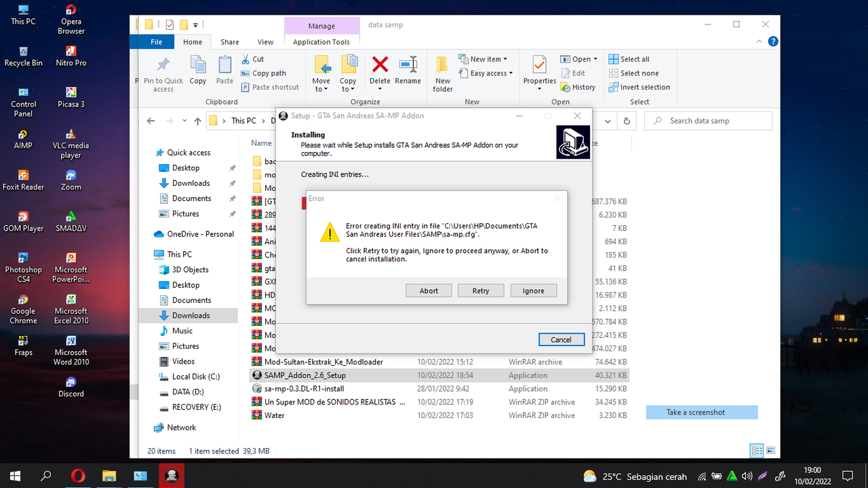The image size is (868, 488).
Task: Open VLC media player shortcut
Action: [x=71, y=144]
